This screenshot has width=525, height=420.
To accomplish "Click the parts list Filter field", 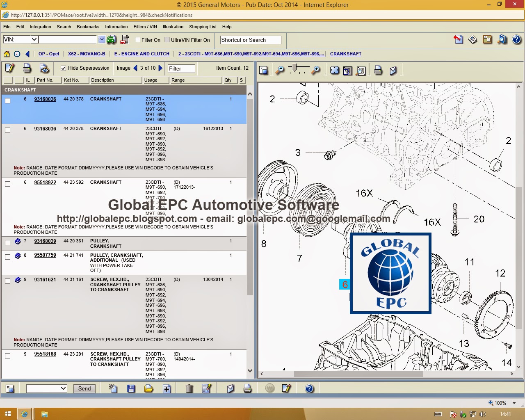I will click(x=181, y=68).
